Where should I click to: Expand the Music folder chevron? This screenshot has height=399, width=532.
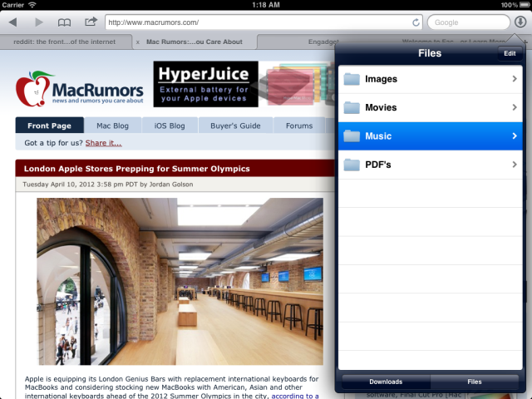515,135
